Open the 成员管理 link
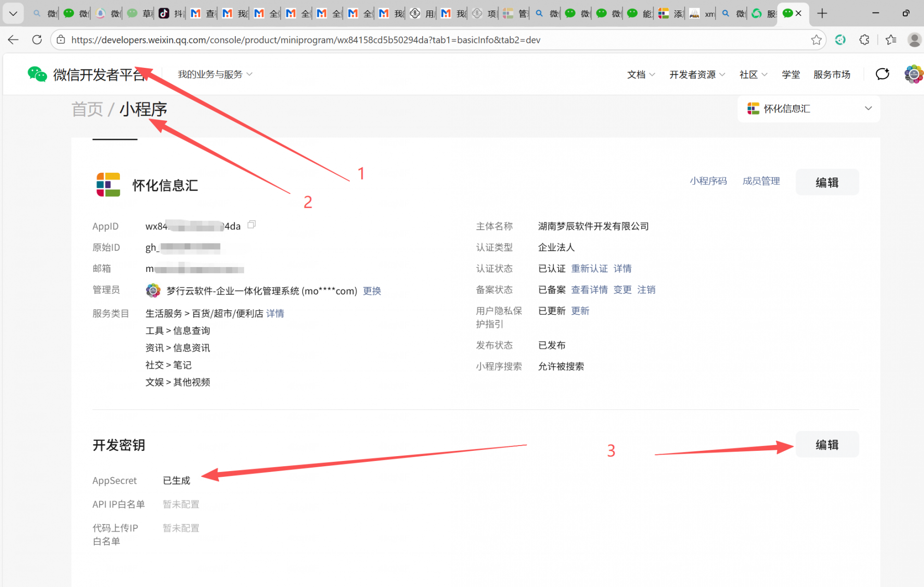Screen dimensions: 924x587 pyautogui.click(x=761, y=181)
